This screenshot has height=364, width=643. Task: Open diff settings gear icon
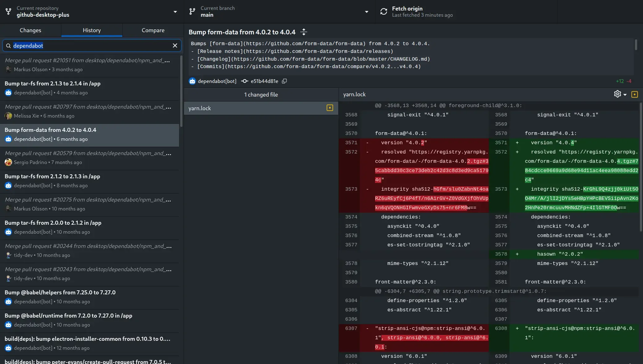[617, 94]
